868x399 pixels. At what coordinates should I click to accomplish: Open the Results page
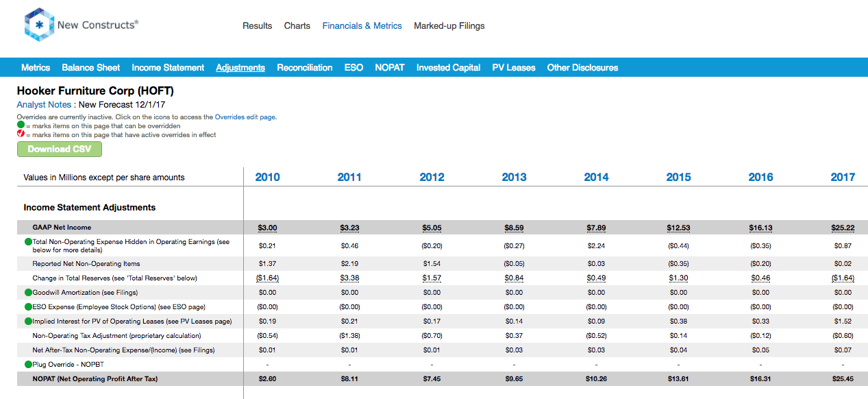257,26
